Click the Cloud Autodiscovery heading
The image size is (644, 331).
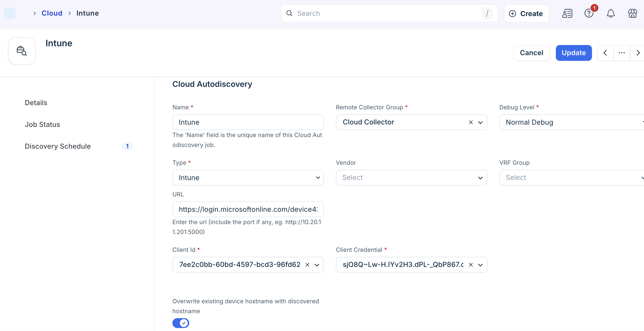click(x=212, y=84)
